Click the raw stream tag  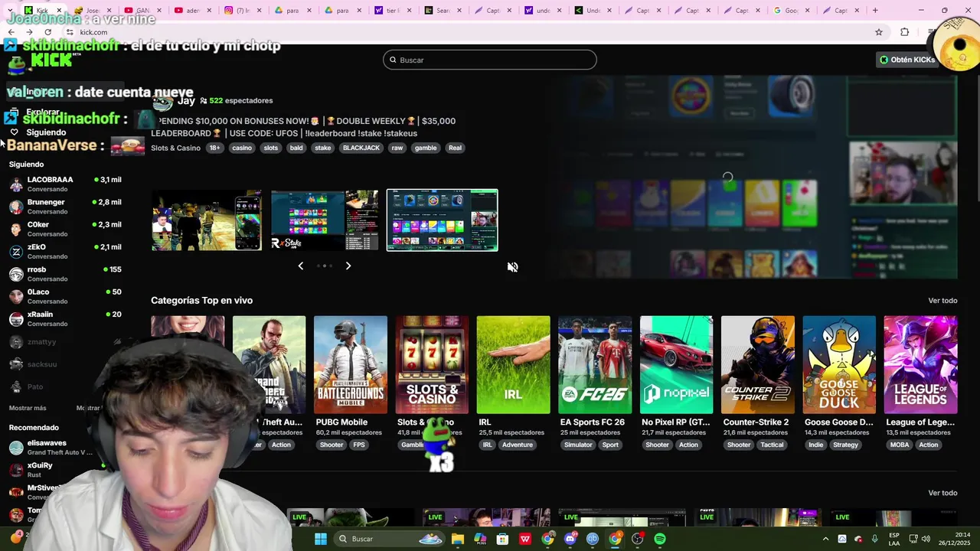pyautogui.click(x=397, y=148)
